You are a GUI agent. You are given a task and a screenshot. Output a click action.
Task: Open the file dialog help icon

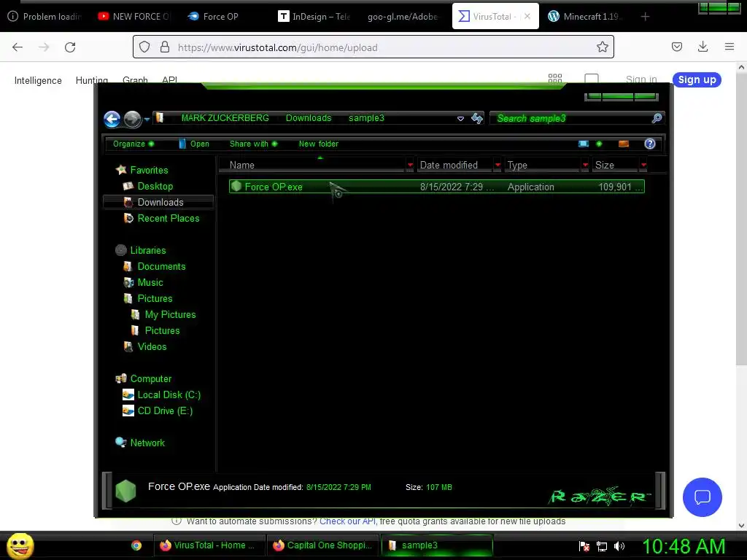click(650, 144)
